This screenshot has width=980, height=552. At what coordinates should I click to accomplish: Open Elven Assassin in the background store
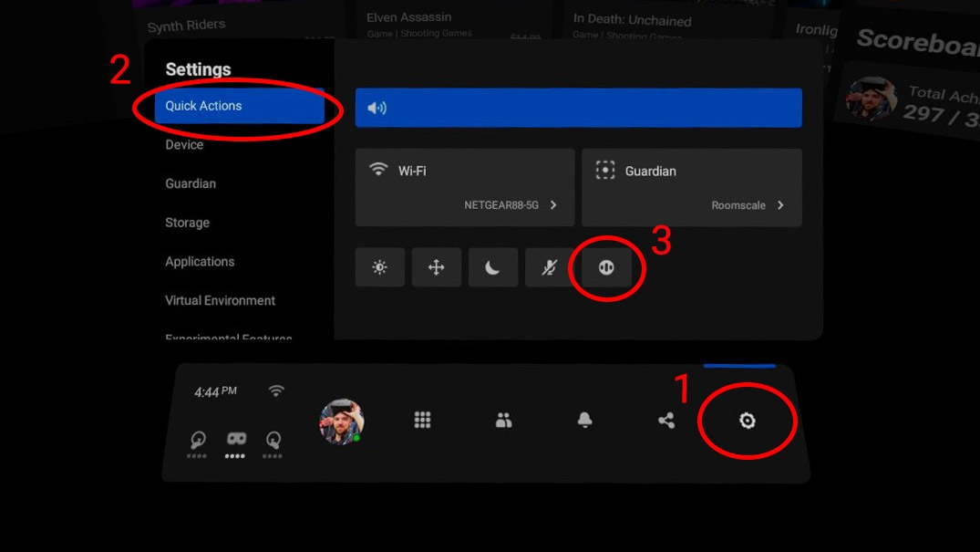pyautogui.click(x=408, y=17)
